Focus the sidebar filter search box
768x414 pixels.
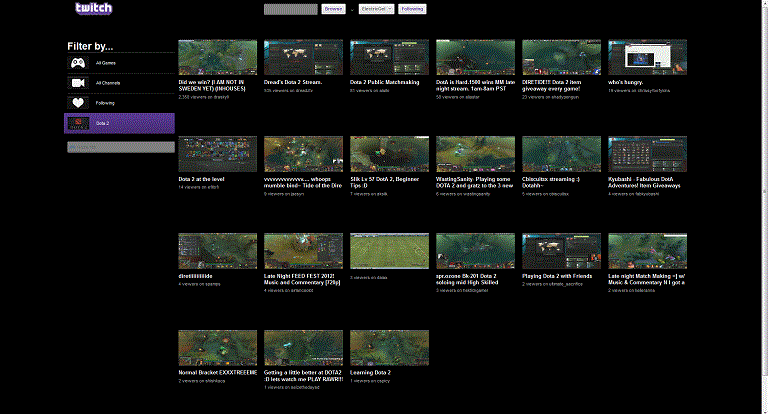pos(120,147)
